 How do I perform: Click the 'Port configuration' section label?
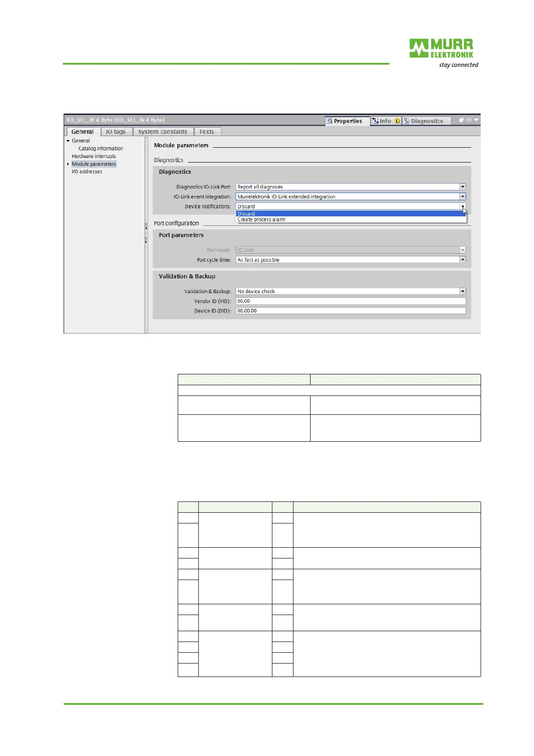[x=176, y=223]
